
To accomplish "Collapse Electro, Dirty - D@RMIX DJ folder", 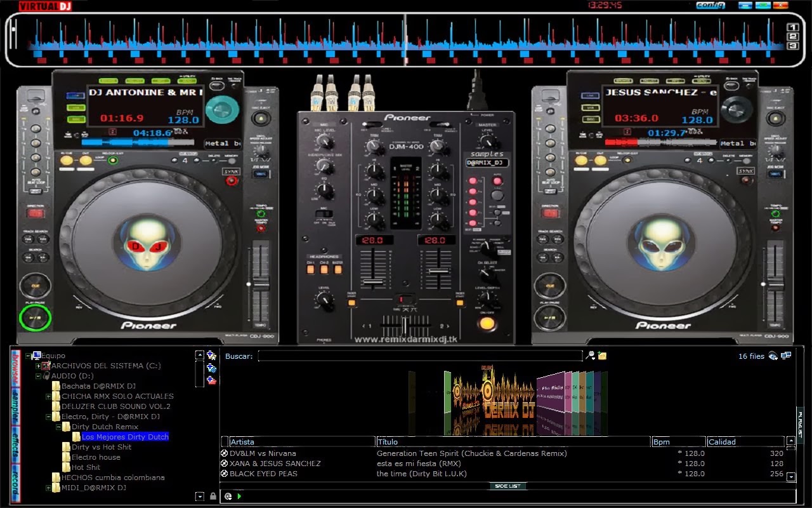I will [48, 417].
